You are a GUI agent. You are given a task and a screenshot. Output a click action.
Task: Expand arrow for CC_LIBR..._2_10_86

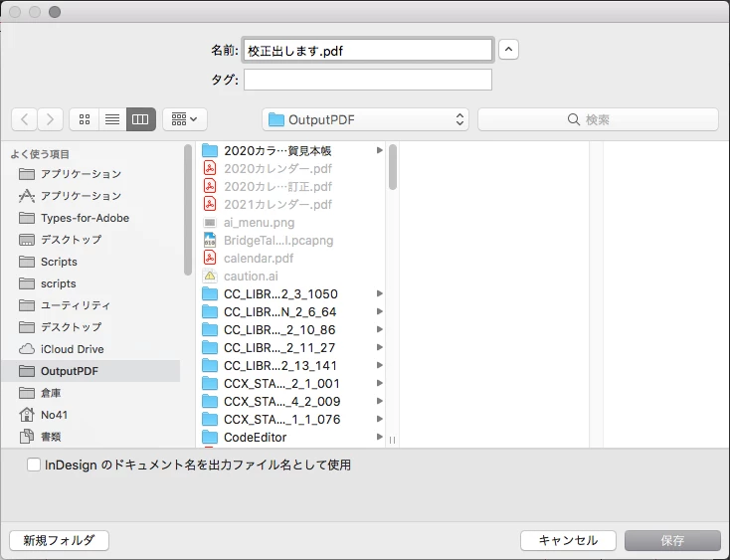tap(380, 329)
